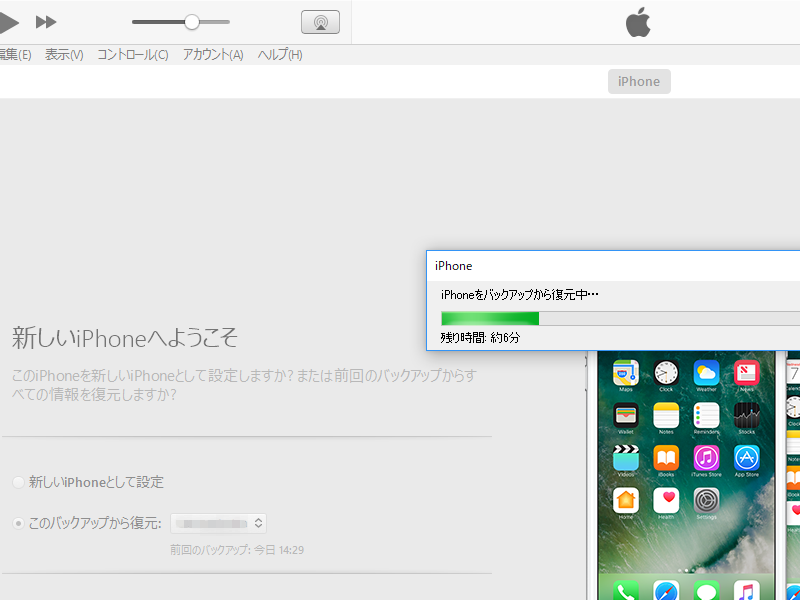Click the green restore progress bar
Image resolution: width=800 pixels, height=600 pixels.
click(490, 318)
